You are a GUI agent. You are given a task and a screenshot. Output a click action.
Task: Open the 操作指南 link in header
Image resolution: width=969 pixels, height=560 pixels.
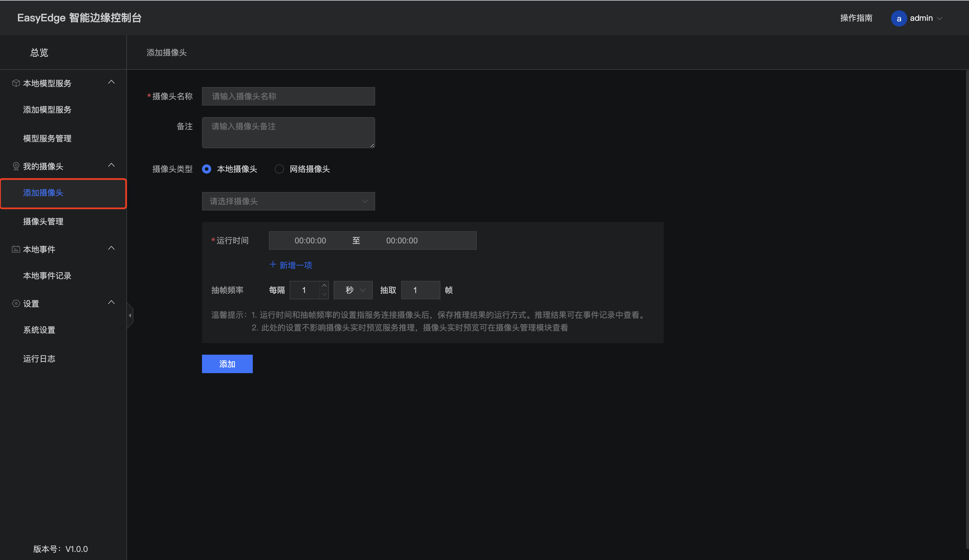point(856,18)
